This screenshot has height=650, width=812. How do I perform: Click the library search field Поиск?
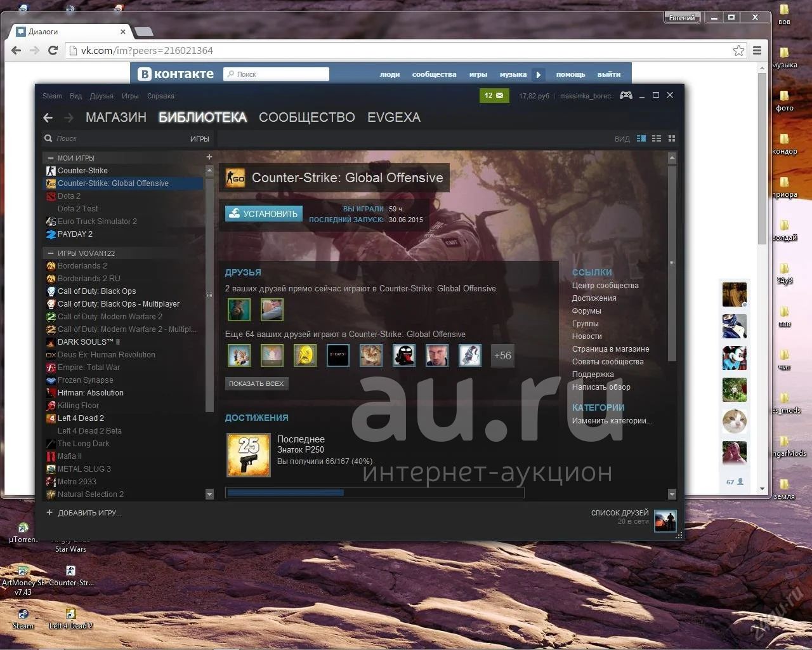pyautogui.click(x=114, y=138)
